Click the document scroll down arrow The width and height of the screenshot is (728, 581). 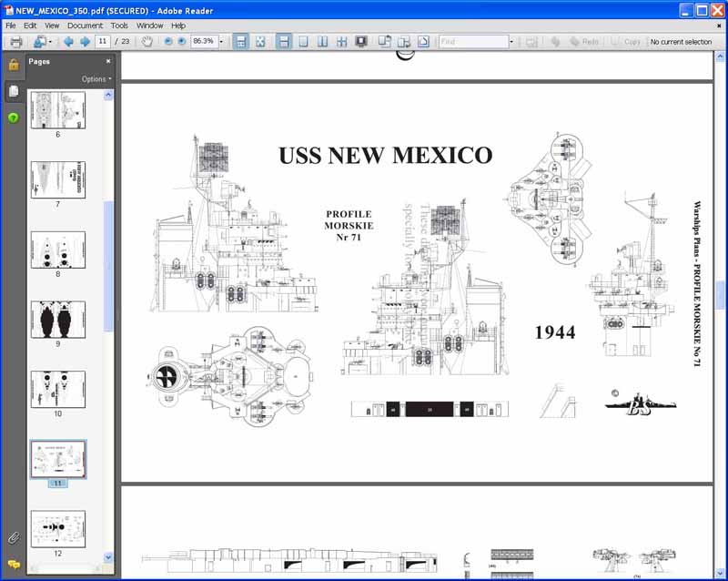(x=720, y=573)
